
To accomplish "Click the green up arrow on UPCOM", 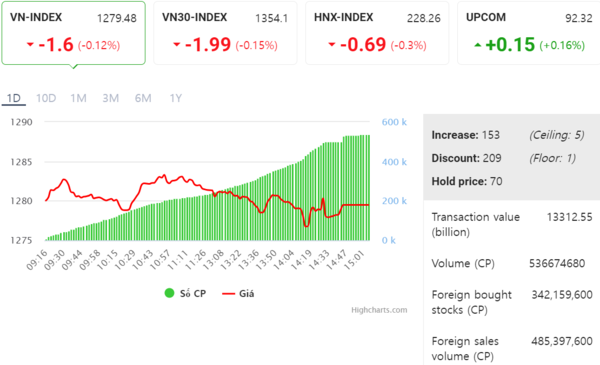I will pyautogui.click(x=478, y=45).
